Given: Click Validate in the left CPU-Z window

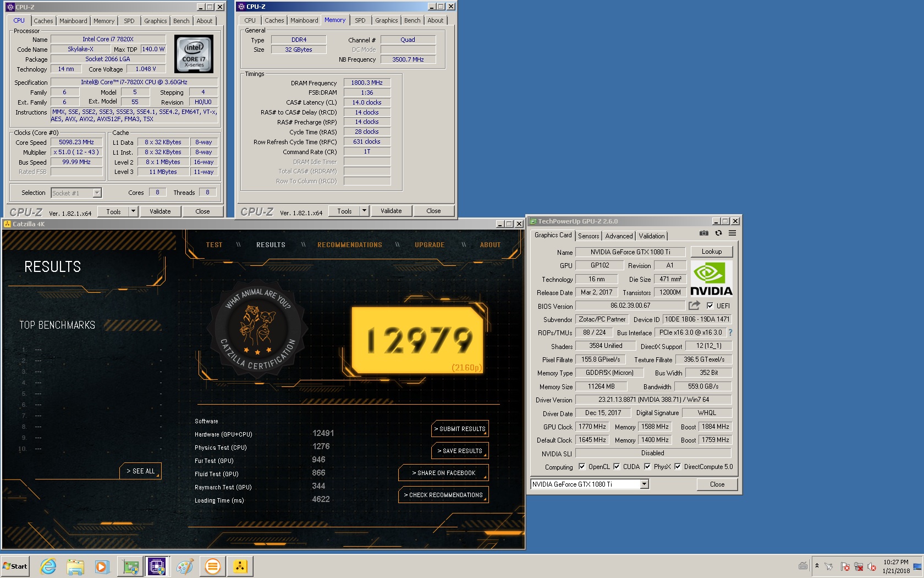Looking at the screenshot, I should pos(160,211).
